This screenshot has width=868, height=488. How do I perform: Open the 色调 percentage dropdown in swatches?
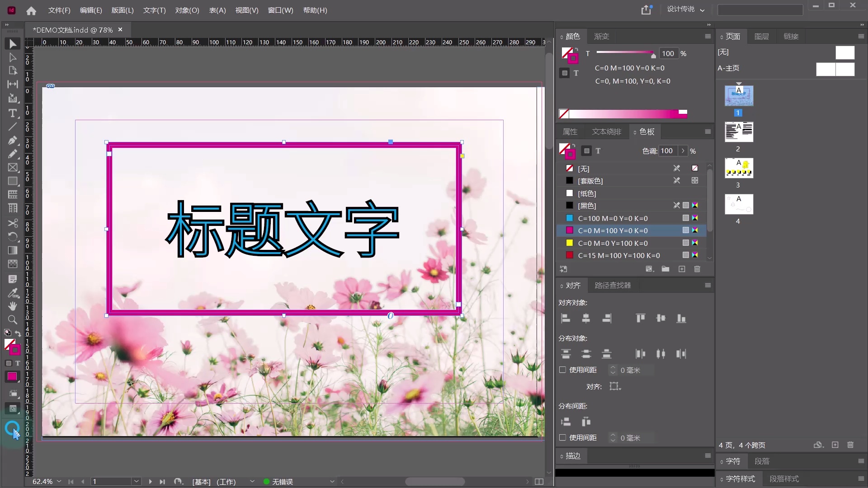(684, 151)
